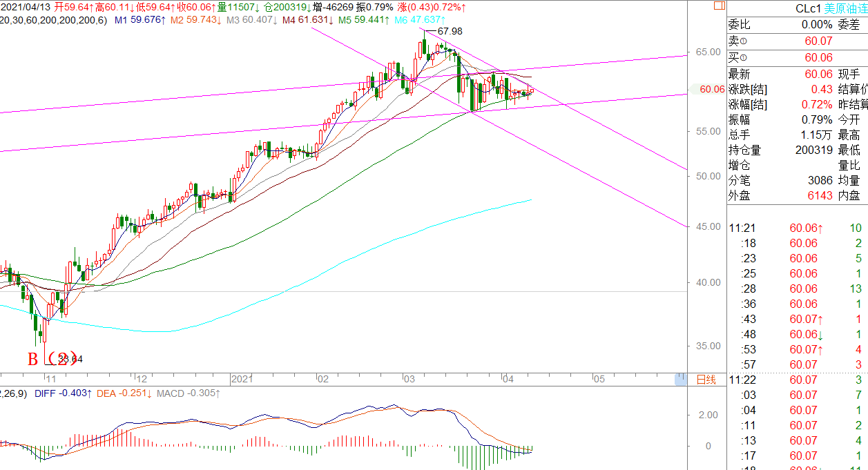Viewport: 868px width, 470px height.
Task: Select the 11:21 tick trade row
Action: coord(797,228)
